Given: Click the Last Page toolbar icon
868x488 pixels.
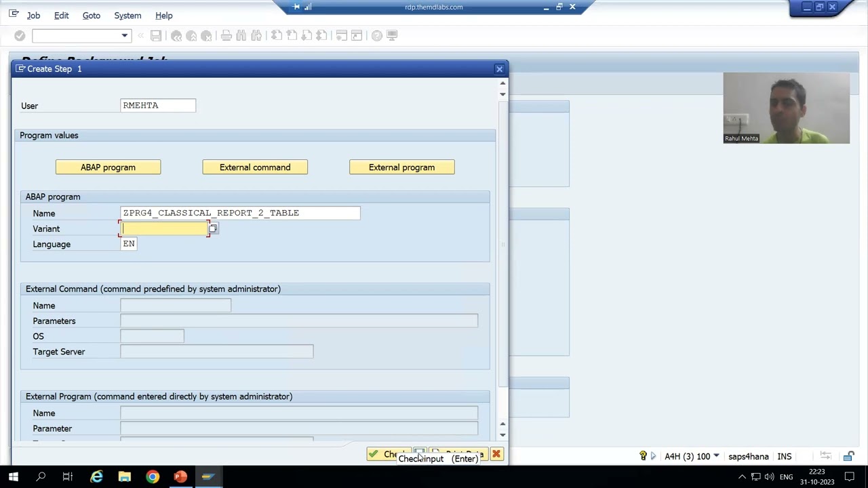Looking at the screenshot, I should tap(321, 35).
